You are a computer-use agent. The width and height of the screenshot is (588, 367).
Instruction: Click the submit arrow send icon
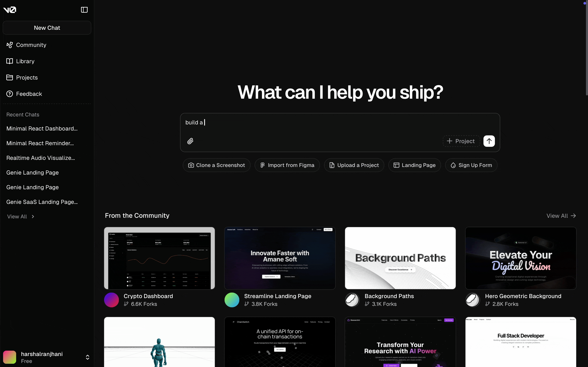pos(489,141)
